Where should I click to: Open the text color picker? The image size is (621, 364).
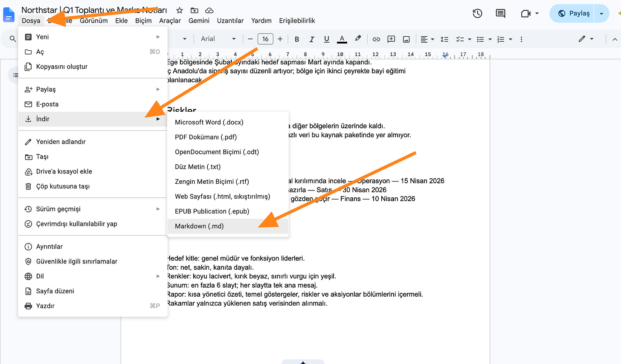click(342, 39)
